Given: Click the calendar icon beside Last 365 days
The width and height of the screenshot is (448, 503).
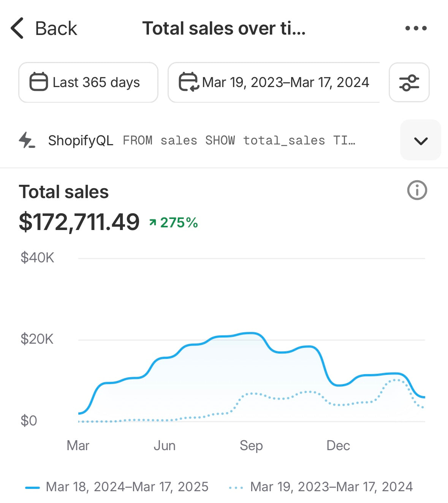Looking at the screenshot, I should [x=38, y=82].
